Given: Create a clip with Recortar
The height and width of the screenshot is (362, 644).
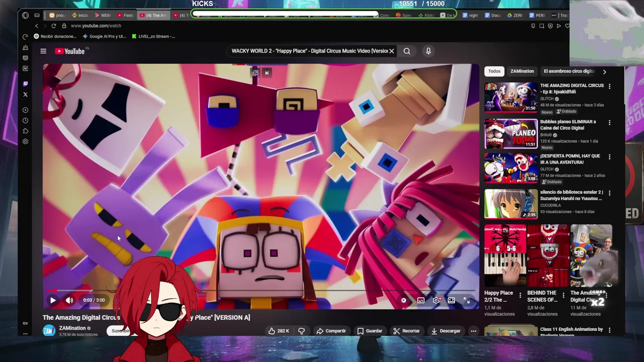Looking at the screenshot, I should pos(407,331).
